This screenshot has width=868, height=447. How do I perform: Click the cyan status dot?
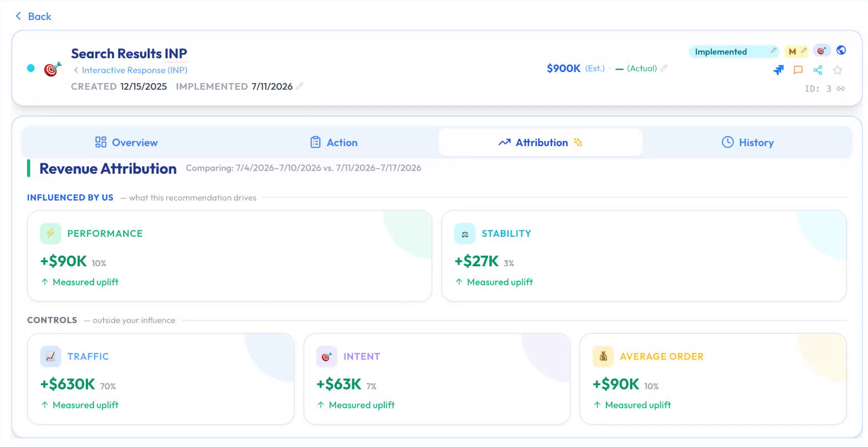click(31, 68)
